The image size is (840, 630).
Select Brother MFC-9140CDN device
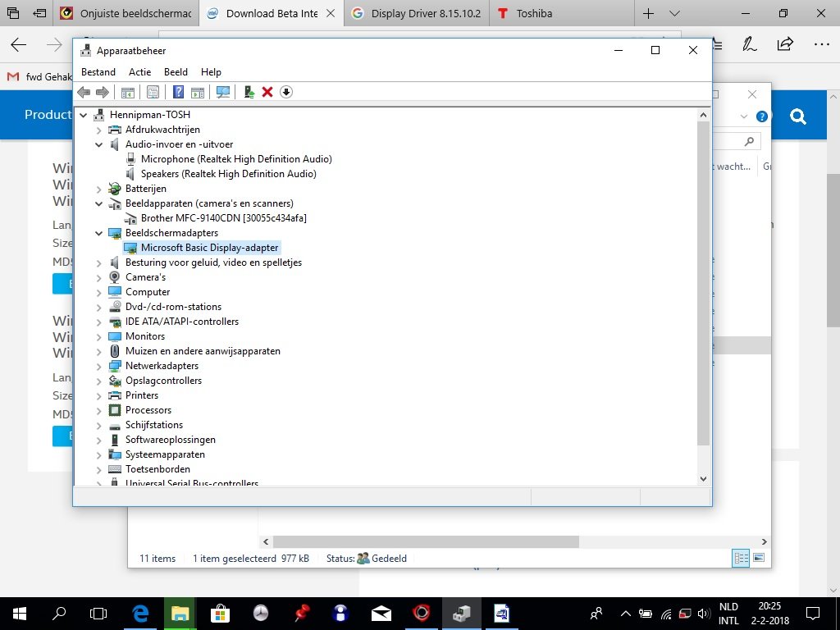click(x=224, y=218)
